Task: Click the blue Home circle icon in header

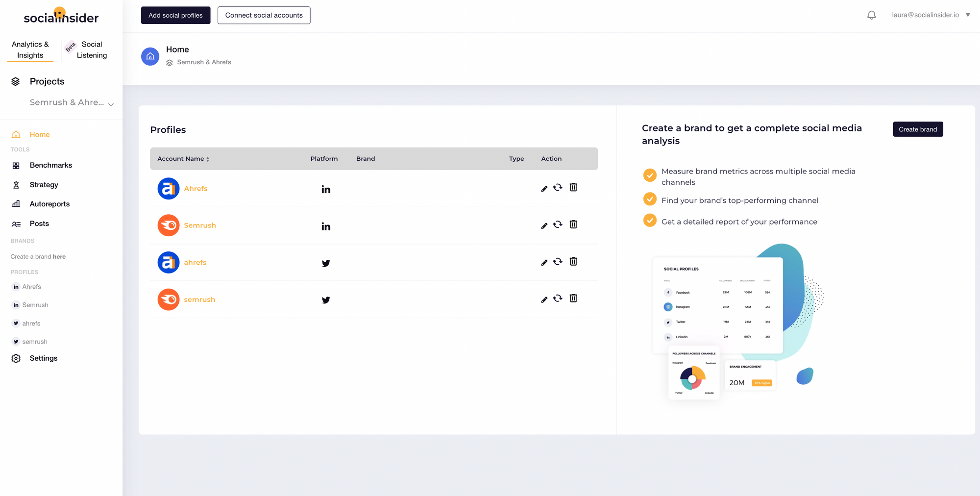Action: [150, 56]
